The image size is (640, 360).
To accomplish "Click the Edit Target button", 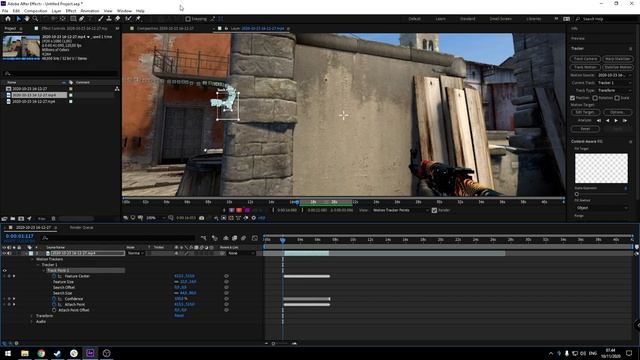I will pos(585,112).
